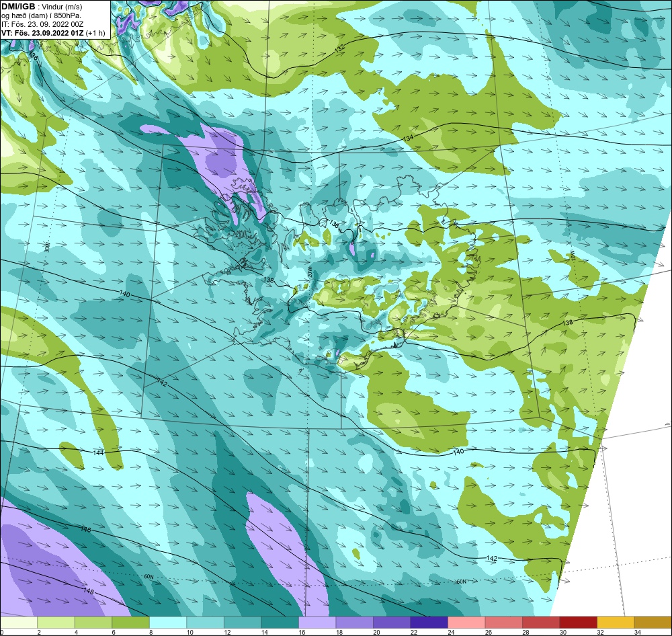Click the pale yellow 0–2 m/s legend swatch
Screen dimensions: 672x636
coord(19,623)
